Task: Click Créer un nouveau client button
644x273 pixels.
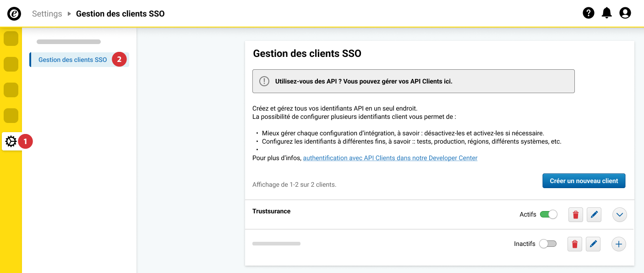Action: point(584,181)
